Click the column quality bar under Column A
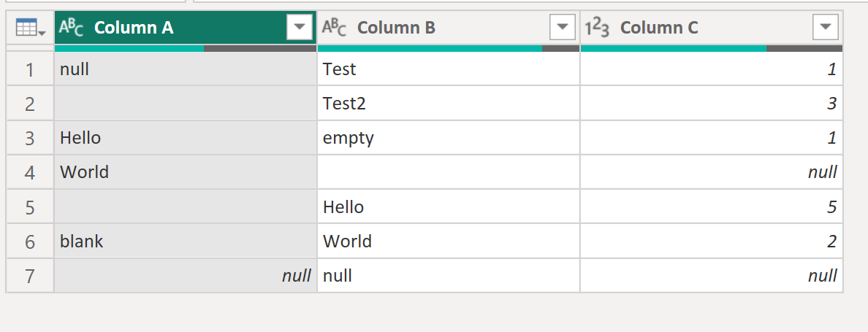The image size is (868, 332). [x=186, y=48]
